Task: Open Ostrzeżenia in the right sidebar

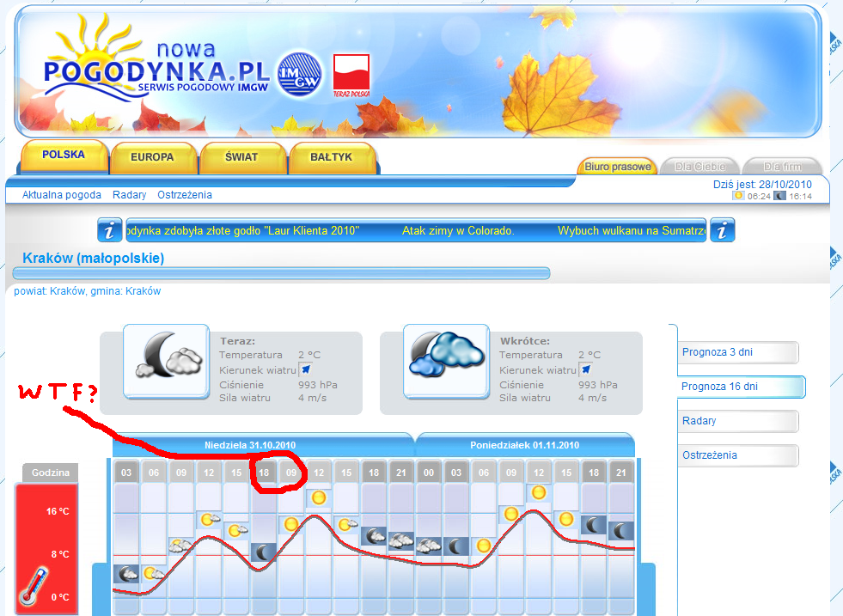Action: tap(737, 455)
